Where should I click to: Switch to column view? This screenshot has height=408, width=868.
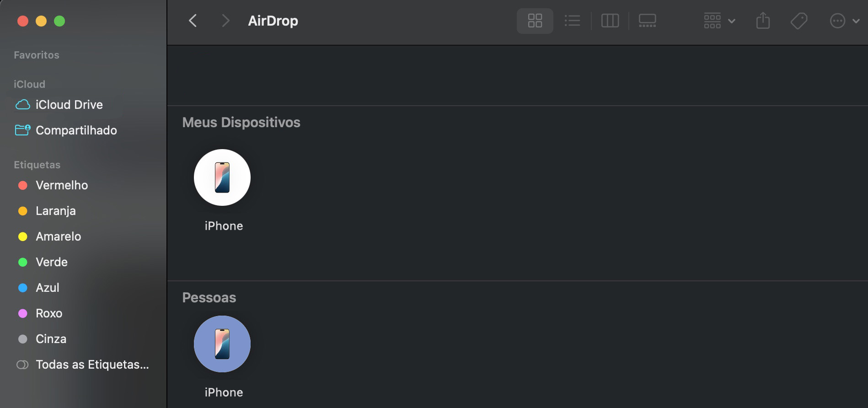(x=610, y=21)
